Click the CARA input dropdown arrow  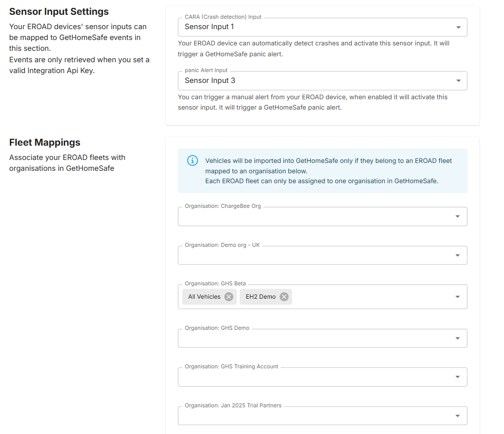458,27
